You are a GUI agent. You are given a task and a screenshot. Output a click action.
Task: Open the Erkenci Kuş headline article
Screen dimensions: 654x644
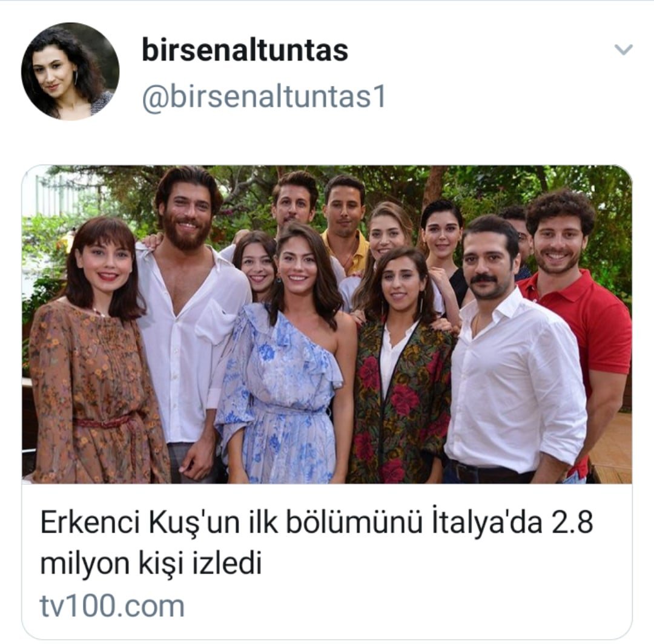click(317, 543)
